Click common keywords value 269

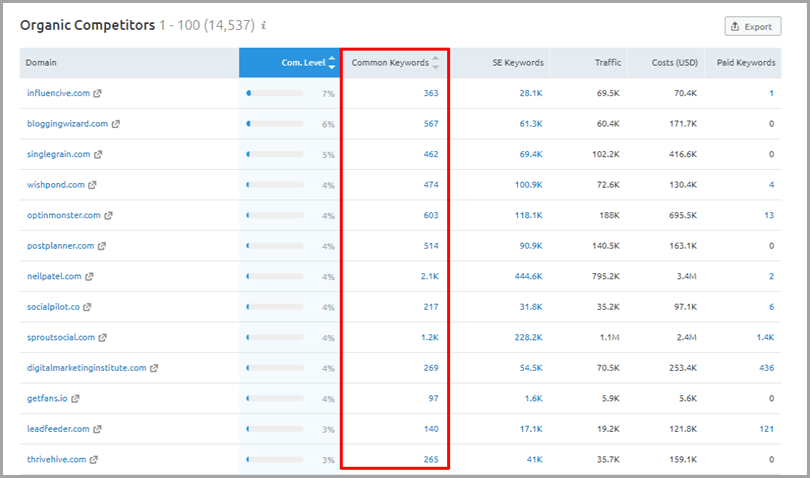click(x=431, y=367)
